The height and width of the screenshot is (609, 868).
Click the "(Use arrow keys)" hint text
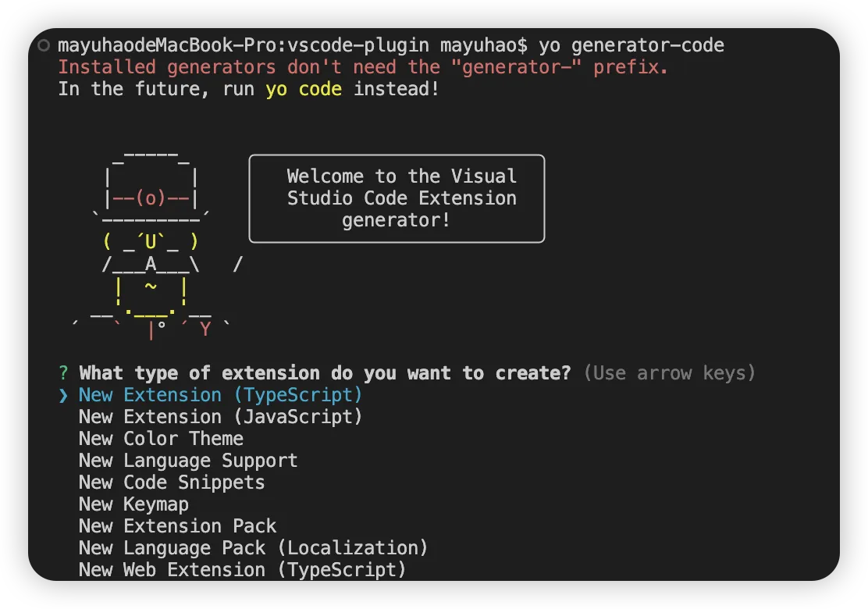point(670,373)
